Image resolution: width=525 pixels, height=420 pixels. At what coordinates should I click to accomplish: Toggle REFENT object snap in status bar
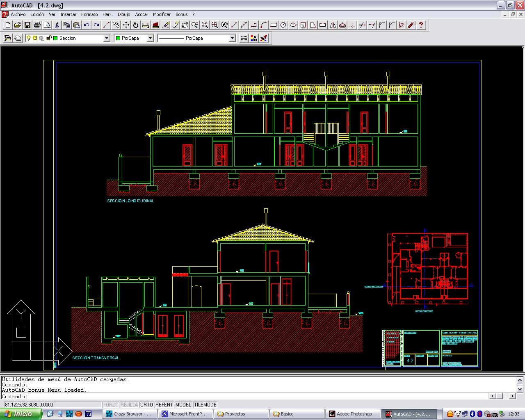pos(164,404)
